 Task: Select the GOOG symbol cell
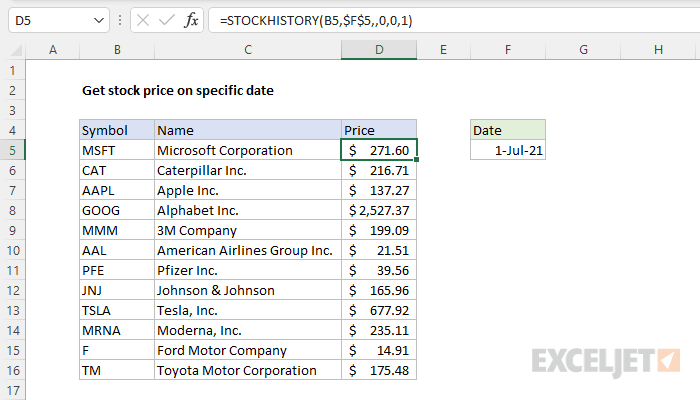(x=117, y=210)
